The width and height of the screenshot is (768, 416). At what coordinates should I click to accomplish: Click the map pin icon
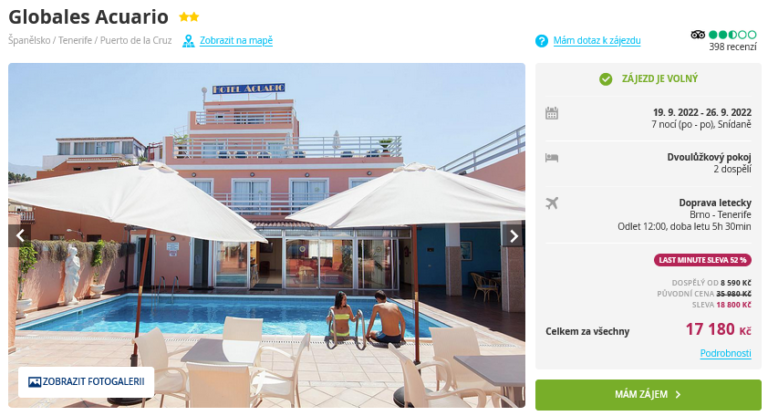pyautogui.click(x=188, y=41)
